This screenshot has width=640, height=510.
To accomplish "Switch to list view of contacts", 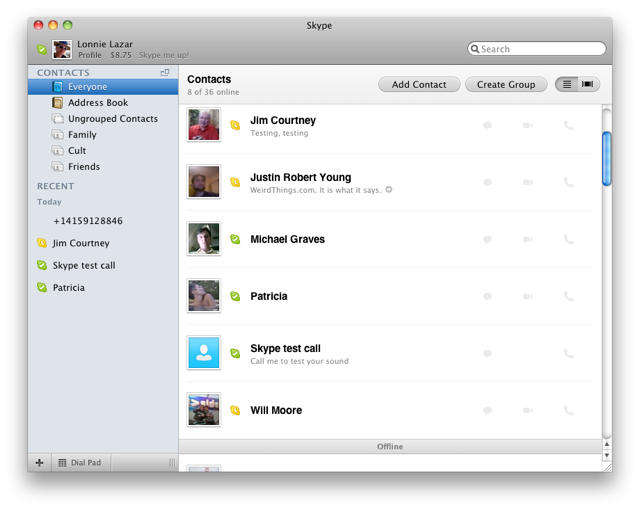I will pyautogui.click(x=567, y=85).
